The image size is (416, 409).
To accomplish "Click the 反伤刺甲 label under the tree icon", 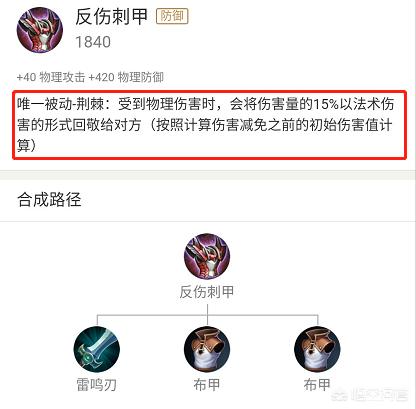I will [207, 292].
